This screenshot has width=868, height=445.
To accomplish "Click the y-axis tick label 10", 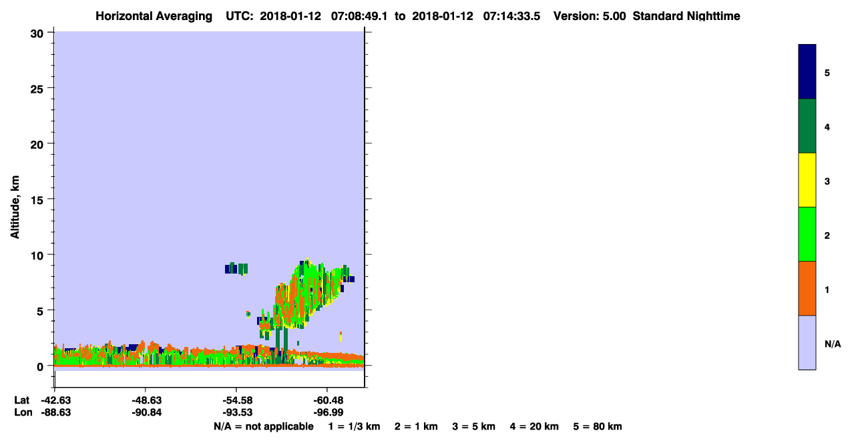I will (39, 255).
